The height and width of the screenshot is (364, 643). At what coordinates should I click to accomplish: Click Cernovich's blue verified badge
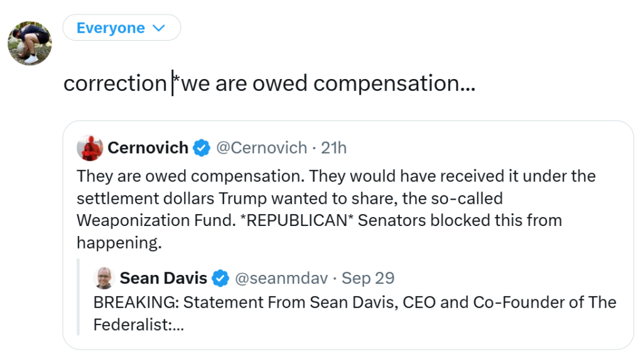tap(202, 148)
